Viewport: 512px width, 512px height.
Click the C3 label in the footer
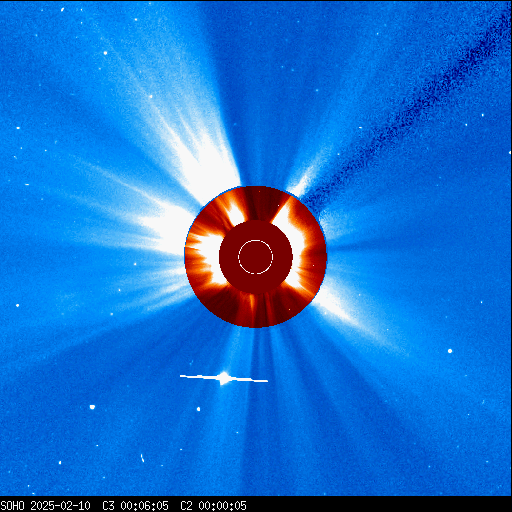(108, 506)
